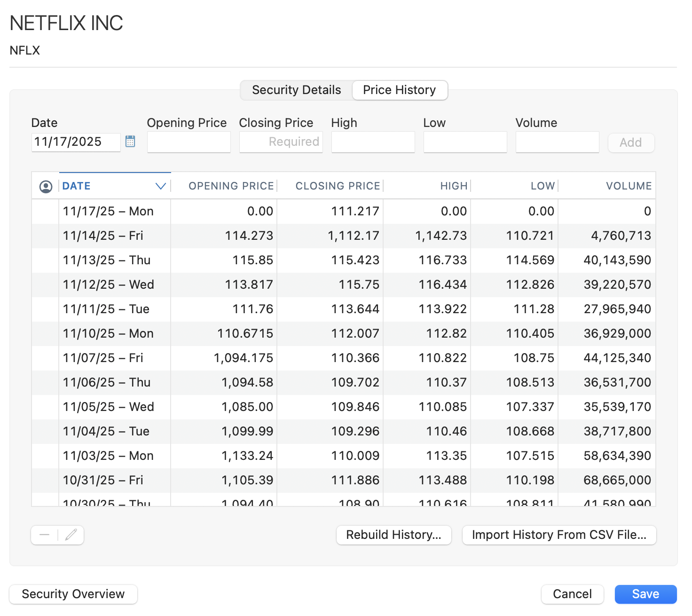692x616 pixels.
Task: Focus the Date input field
Action: pos(76,142)
